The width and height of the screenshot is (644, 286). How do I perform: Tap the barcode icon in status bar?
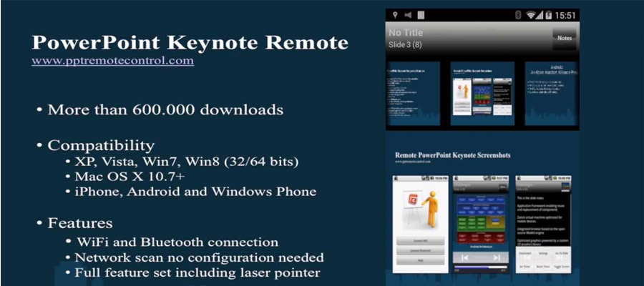pyautogui.click(x=421, y=15)
